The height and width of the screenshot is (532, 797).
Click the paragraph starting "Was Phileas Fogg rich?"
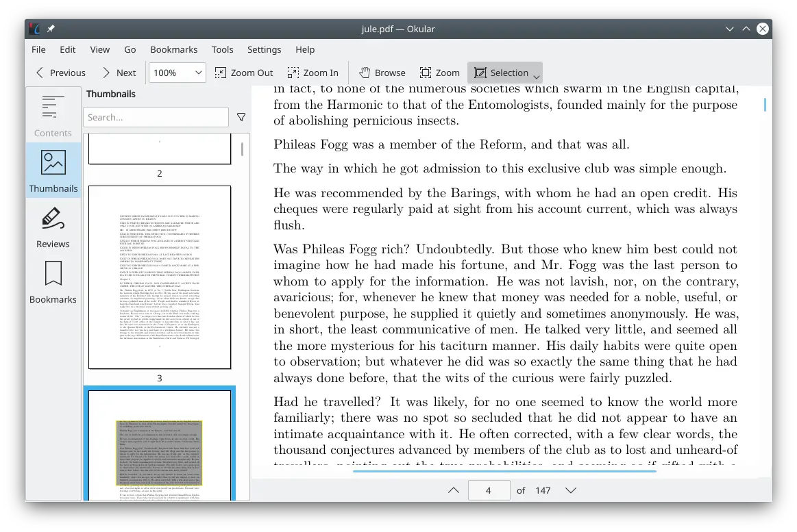pos(506,313)
